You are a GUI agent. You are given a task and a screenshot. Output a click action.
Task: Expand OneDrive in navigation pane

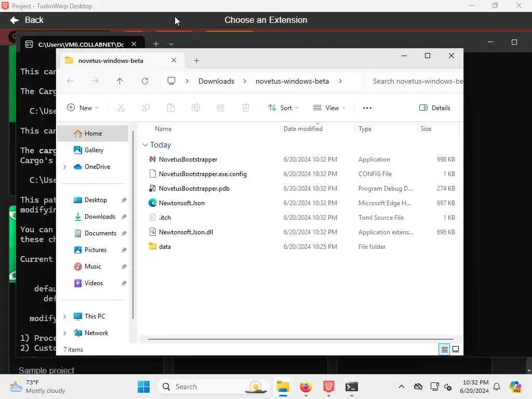(x=65, y=167)
